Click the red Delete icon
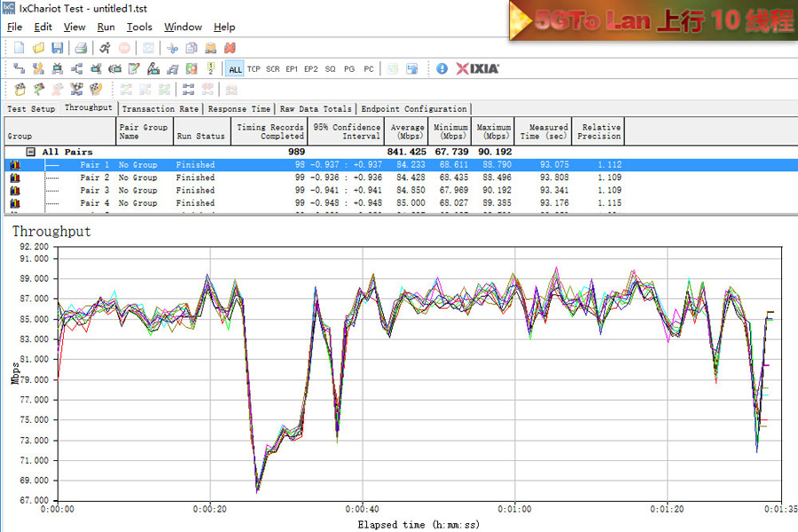Screen dimensions: 798x532 230,48
